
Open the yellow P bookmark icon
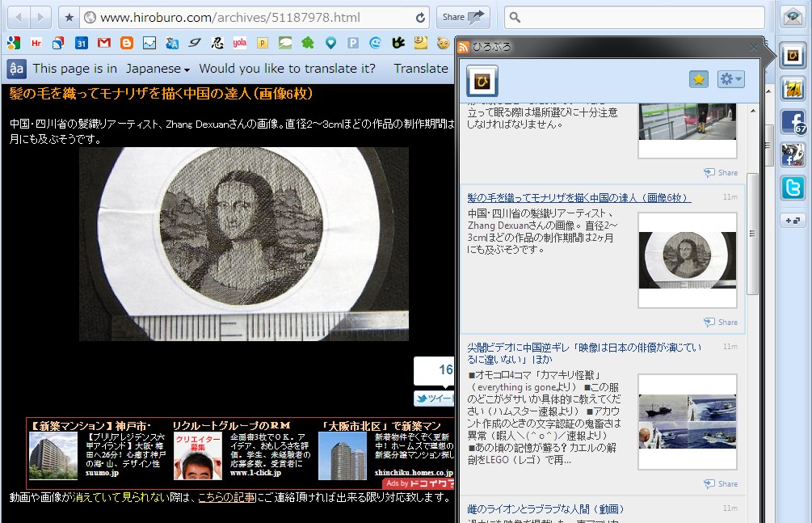(263, 43)
